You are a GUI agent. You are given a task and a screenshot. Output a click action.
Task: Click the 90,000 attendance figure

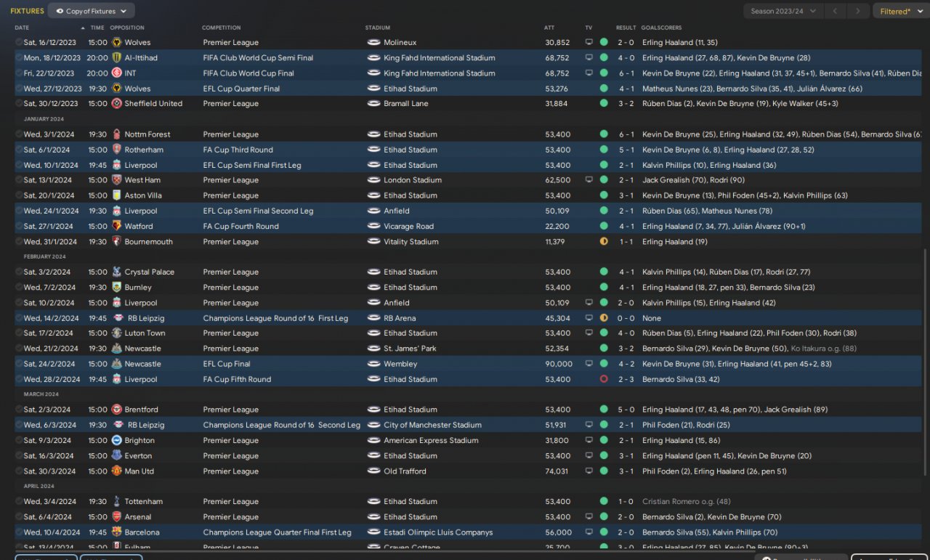pos(559,364)
